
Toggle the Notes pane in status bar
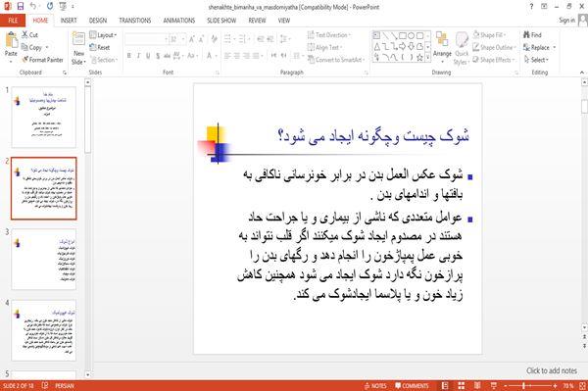click(375, 385)
